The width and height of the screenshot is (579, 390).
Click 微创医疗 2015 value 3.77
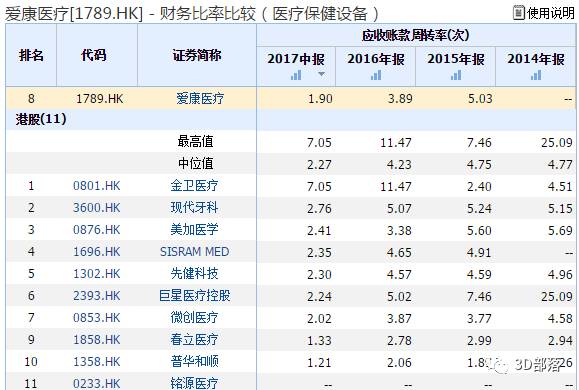click(x=479, y=318)
